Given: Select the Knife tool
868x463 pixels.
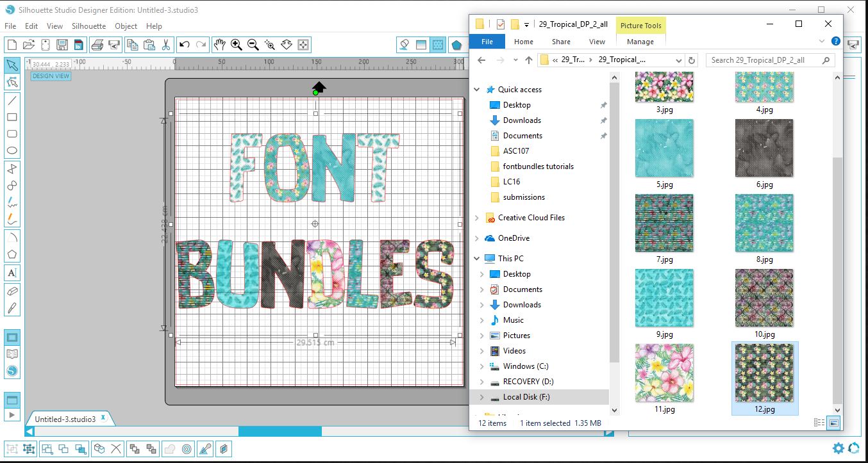Looking at the screenshot, I should point(11,308).
